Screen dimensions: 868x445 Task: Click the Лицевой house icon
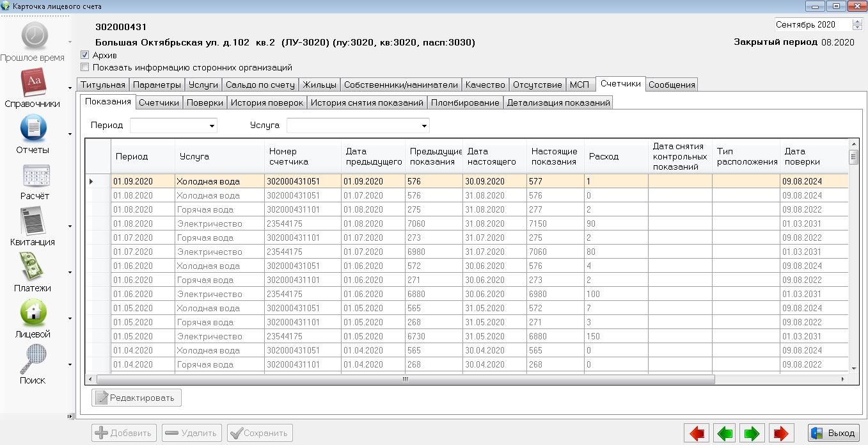[x=33, y=313]
